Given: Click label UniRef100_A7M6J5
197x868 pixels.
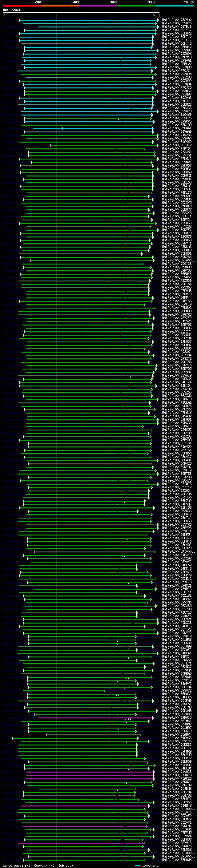Looking at the screenshot, I should pyautogui.click(x=177, y=426).
